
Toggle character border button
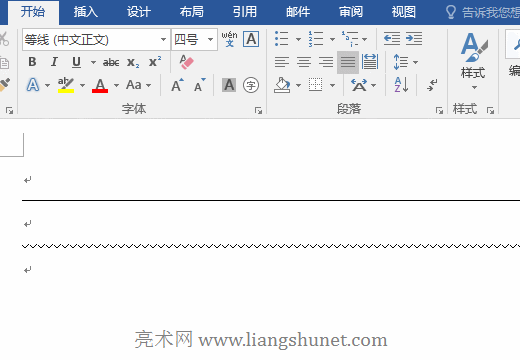(x=251, y=39)
